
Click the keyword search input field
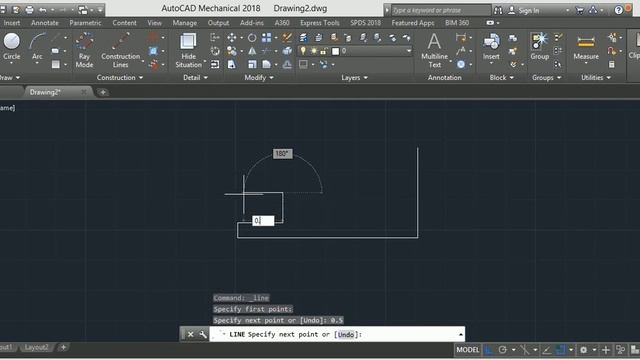pos(441,10)
